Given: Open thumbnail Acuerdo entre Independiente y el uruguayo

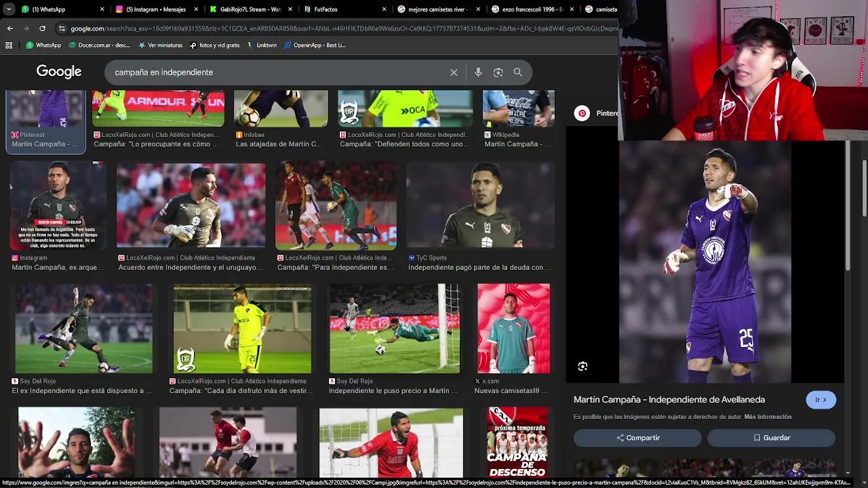Looking at the screenshot, I should pyautogui.click(x=191, y=205).
